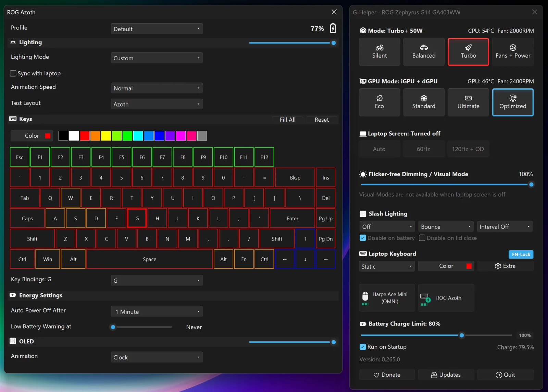The height and width of the screenshot is (392, 548).
Task: Click the Quit button
Action: pyautogui.click(x=505, y=375)
